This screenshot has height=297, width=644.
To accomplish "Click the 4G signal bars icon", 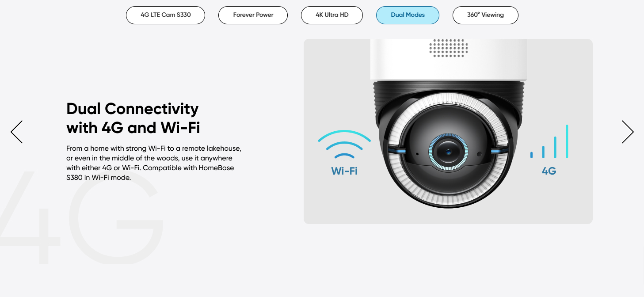I will [x=549, y=141].
